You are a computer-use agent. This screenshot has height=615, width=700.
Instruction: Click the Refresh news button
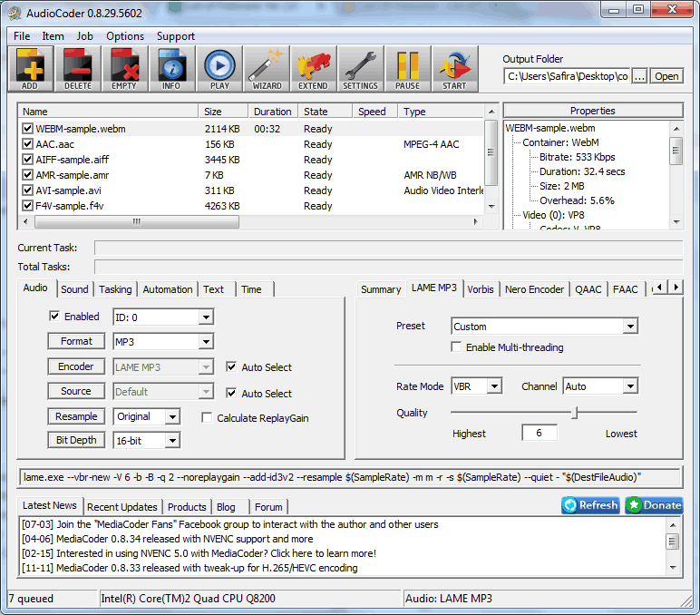(590, 505)
